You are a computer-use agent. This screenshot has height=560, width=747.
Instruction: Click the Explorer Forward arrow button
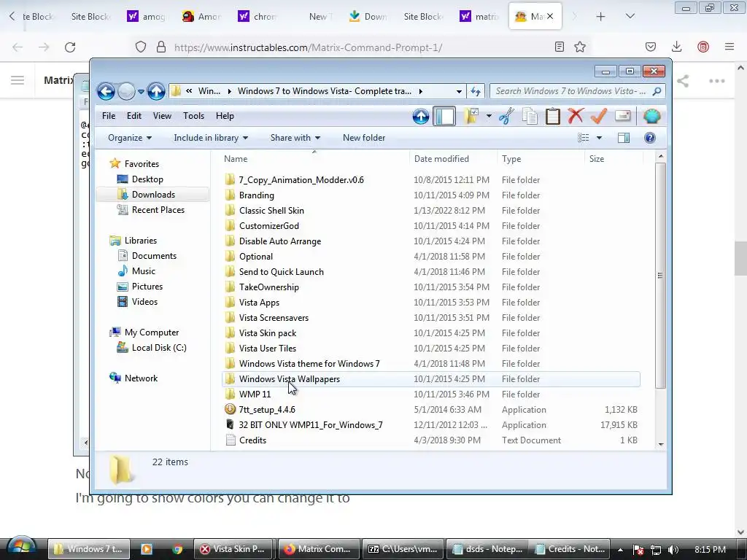(x=126, y=91)
